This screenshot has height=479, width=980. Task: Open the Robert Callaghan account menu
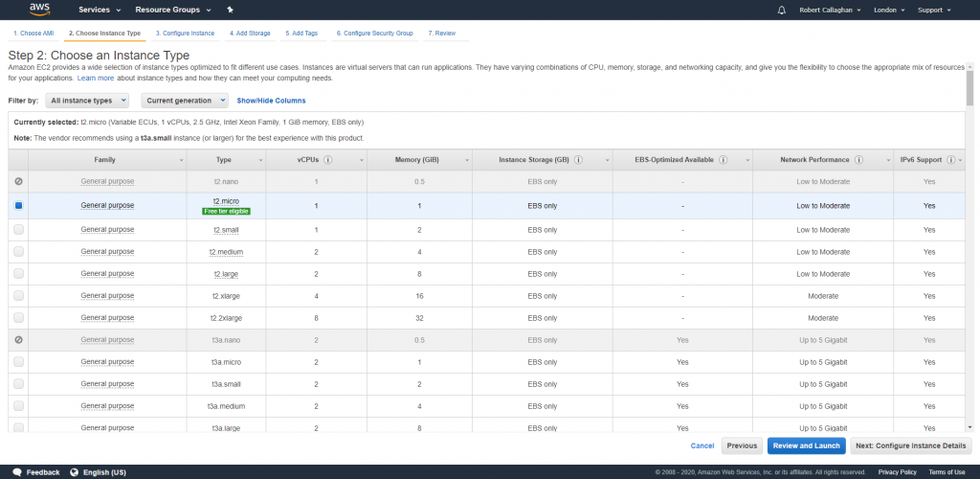[x=830, y=10]
